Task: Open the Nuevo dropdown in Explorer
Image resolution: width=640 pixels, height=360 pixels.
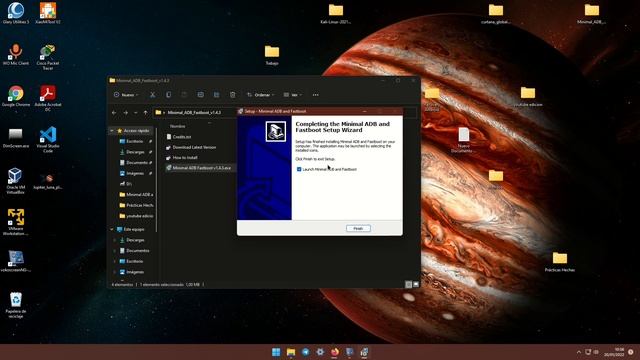Action: (126, 95)
